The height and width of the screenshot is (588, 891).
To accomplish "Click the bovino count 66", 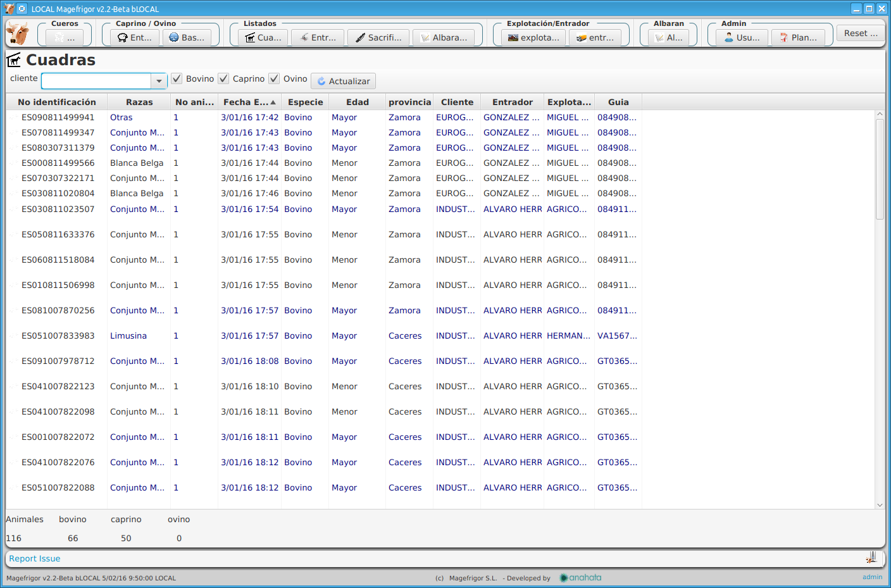I will pyautogui.click(x=73, y=538).
